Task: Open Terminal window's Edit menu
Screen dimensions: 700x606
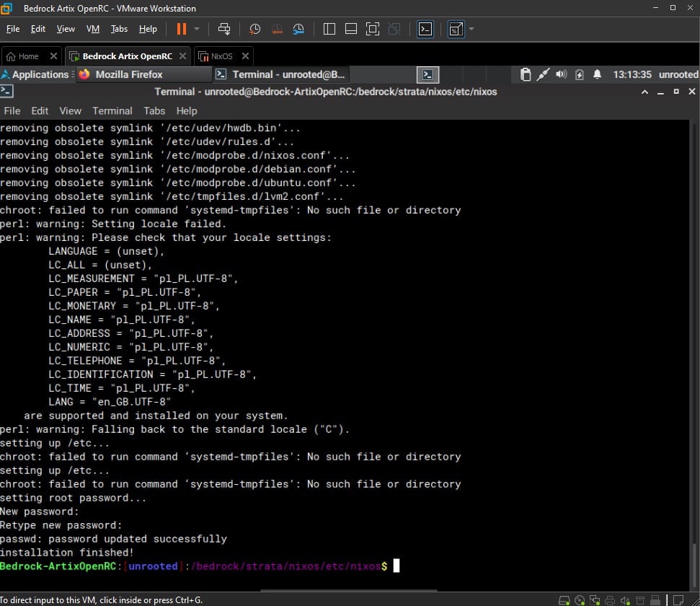Action: 40,111
